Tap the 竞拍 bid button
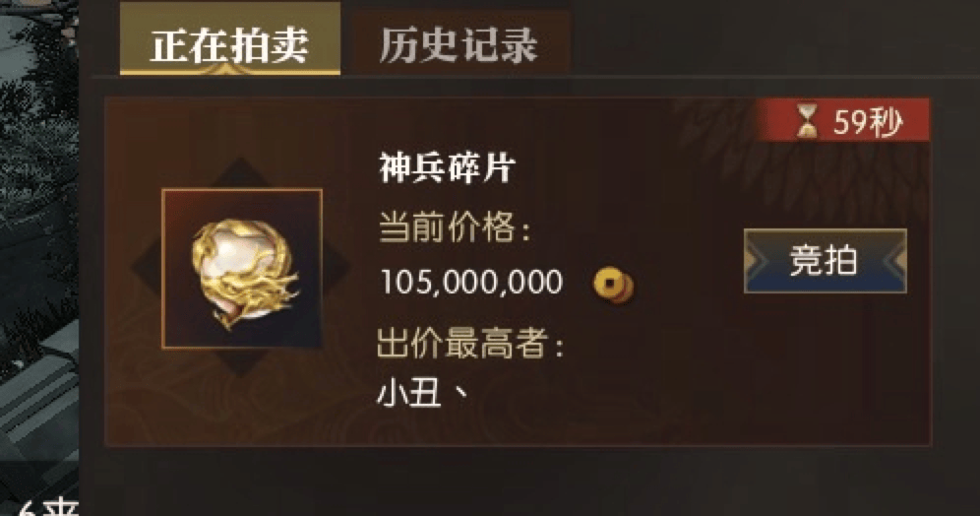Image resolution: width=980 pixels, height=516 pixels. [x=825, y=261]
